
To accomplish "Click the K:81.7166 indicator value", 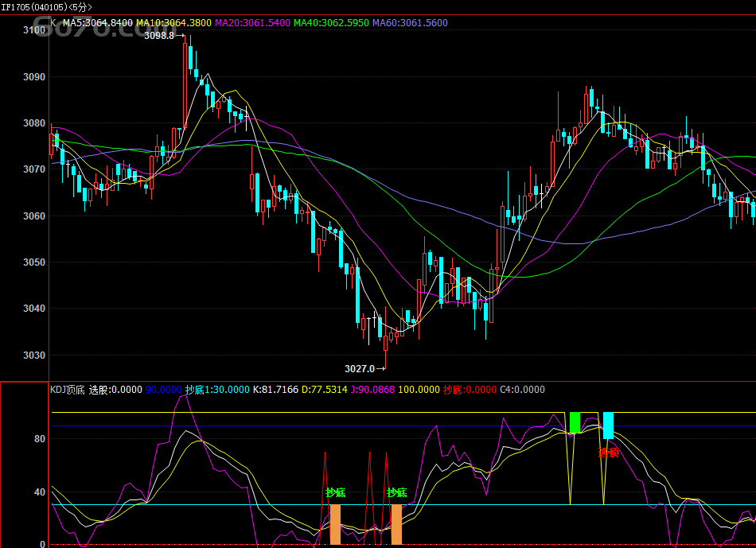I will (275, 390).
